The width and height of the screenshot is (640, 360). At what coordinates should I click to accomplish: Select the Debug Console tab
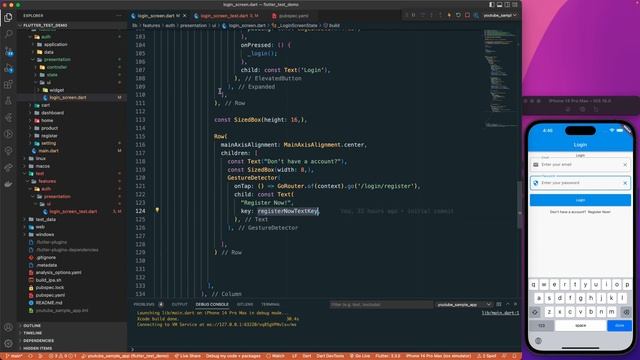click(x=212, y=304)
